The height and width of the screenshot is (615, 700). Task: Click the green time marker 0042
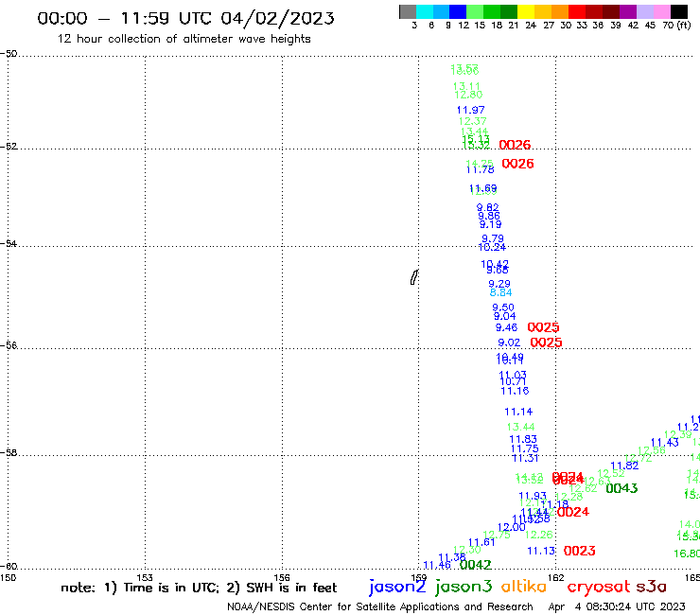(476, 565)
